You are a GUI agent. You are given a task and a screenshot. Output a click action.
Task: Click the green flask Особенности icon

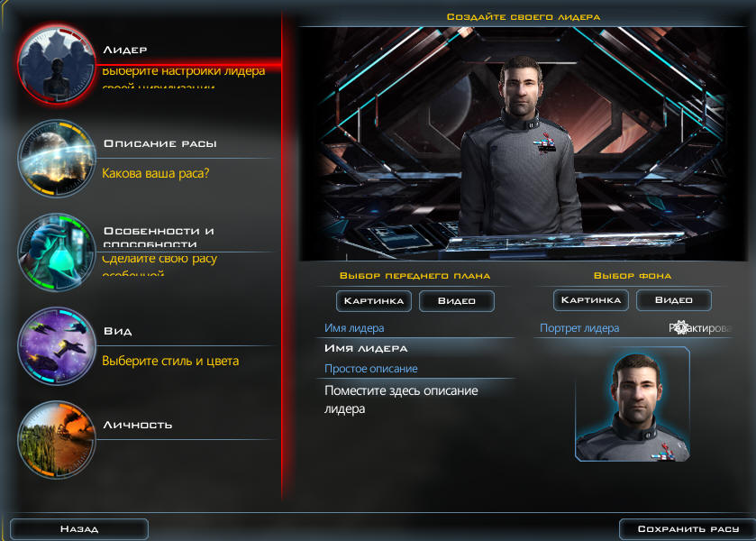57,252
